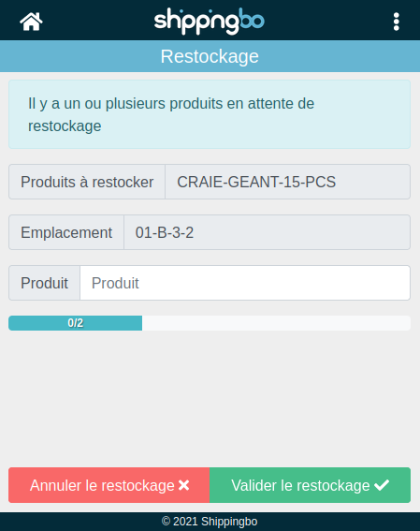Click Annuler le restockage button

(x=109, y=485)
